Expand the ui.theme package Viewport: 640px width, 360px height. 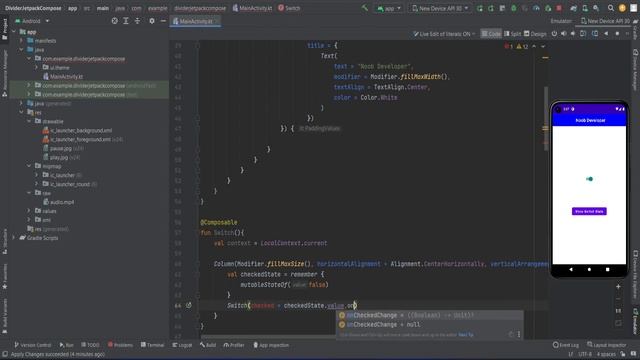(x=37, y=67)
